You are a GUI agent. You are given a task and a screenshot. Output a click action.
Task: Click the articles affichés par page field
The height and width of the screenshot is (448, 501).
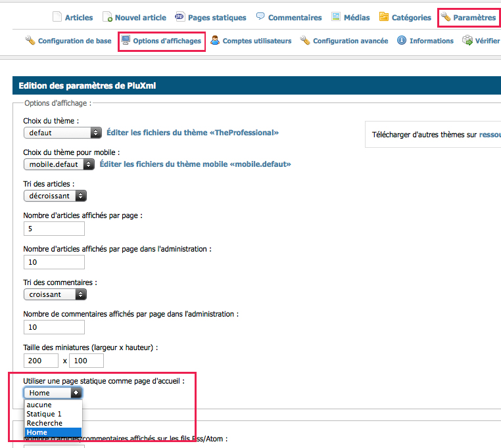[54, 229]
